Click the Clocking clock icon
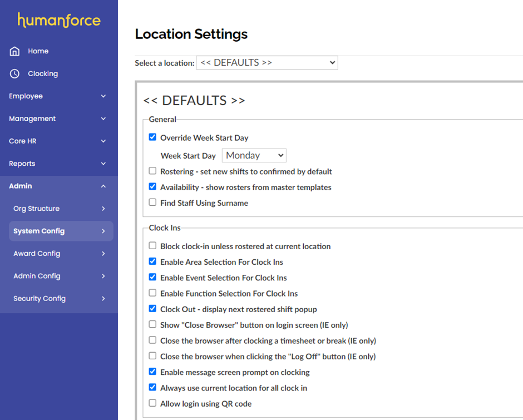Screen dimensions: 523x420 tap(14, 74)
